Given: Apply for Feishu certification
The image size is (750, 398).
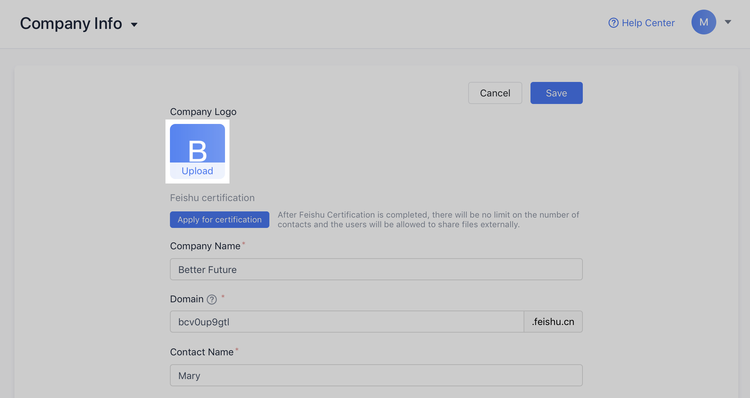Looking at the screenshot, I should 220,220.
